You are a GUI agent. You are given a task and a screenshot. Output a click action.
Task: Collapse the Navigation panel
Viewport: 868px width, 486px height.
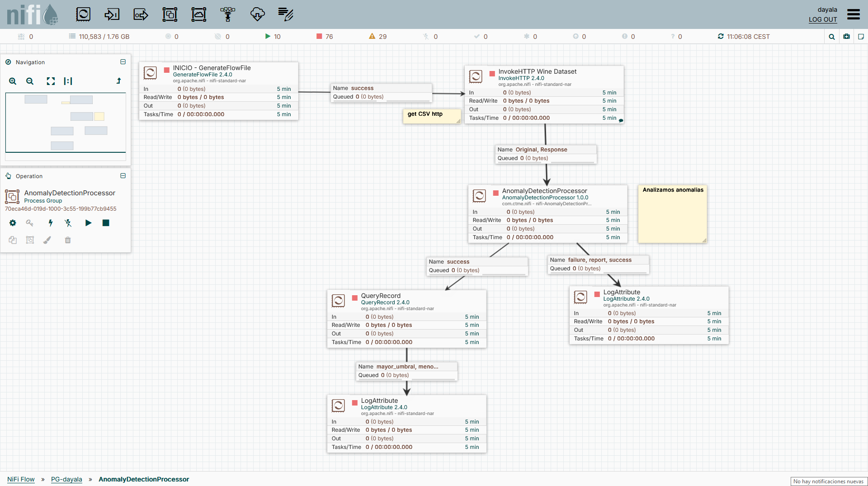click(123, 62)
